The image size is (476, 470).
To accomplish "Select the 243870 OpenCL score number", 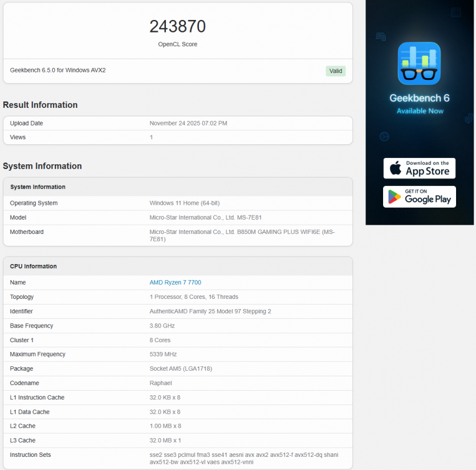I will [177, 26].
